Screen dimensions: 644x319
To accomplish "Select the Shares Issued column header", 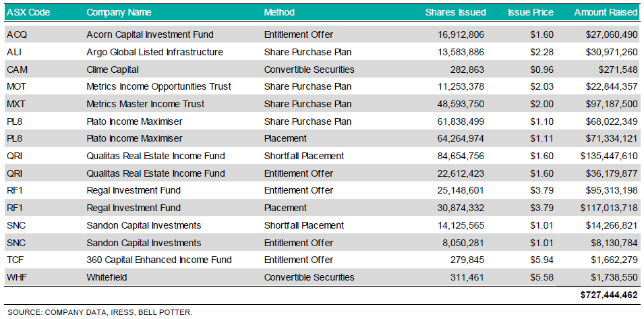I will click(x=455, y=12).
